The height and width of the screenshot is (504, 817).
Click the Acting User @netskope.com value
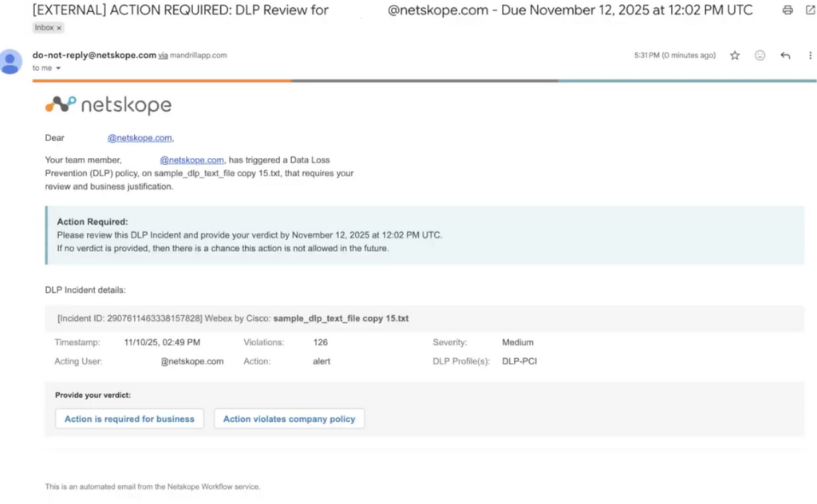coord(191,360)
